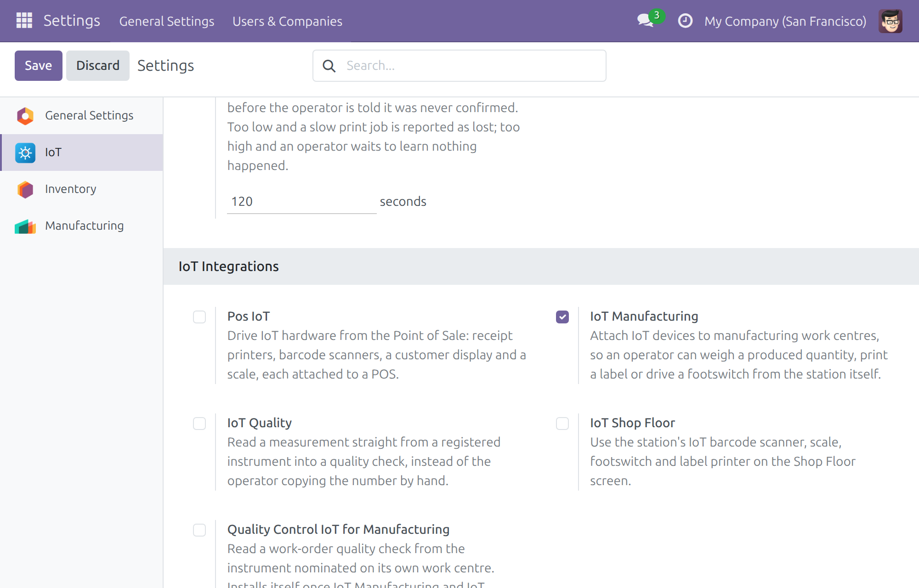Click the IoT app icon in sidebar
The height and width of the screenshot is (588, 919).
tap(25, 153)
